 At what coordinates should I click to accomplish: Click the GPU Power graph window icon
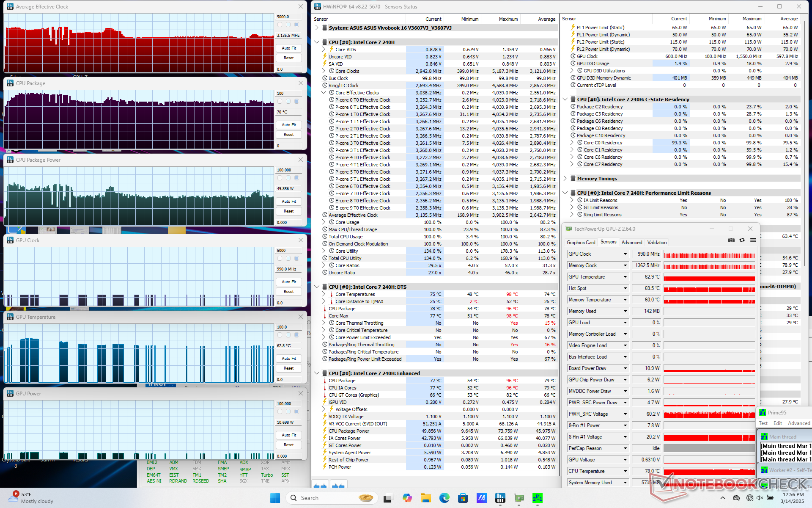pos(10,394)
